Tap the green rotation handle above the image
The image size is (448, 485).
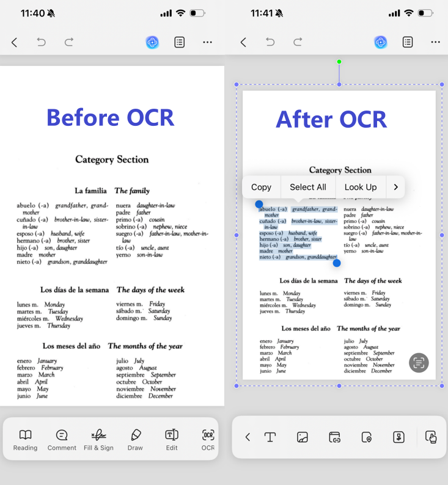tap(339, 62)
